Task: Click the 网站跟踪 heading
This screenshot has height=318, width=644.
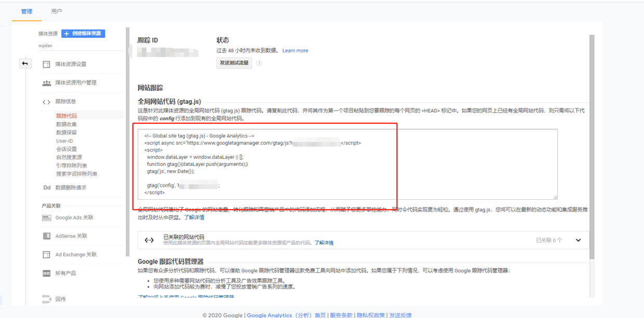Action: coord(150,88)
